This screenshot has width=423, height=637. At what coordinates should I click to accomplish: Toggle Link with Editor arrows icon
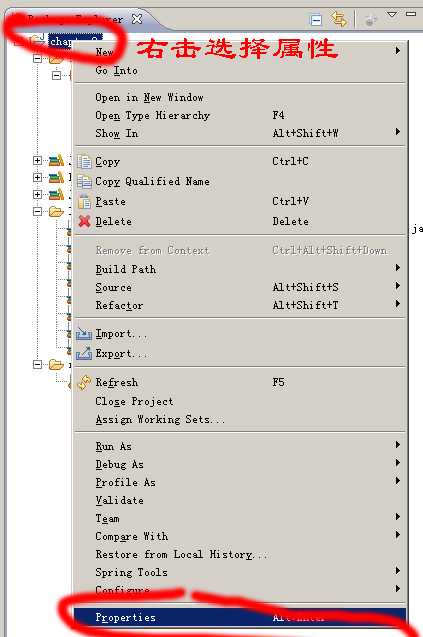coord(338,20)
